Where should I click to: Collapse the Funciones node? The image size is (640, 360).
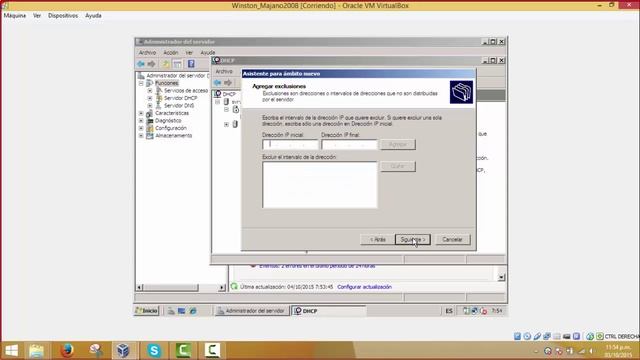pyautogui.click(x=141, y=83)
